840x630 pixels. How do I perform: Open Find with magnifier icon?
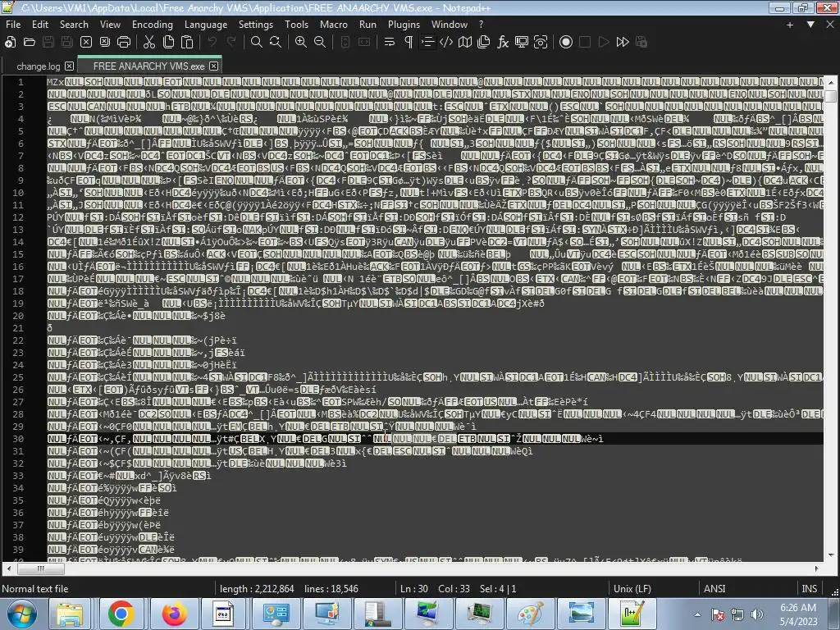pos(257,43)
